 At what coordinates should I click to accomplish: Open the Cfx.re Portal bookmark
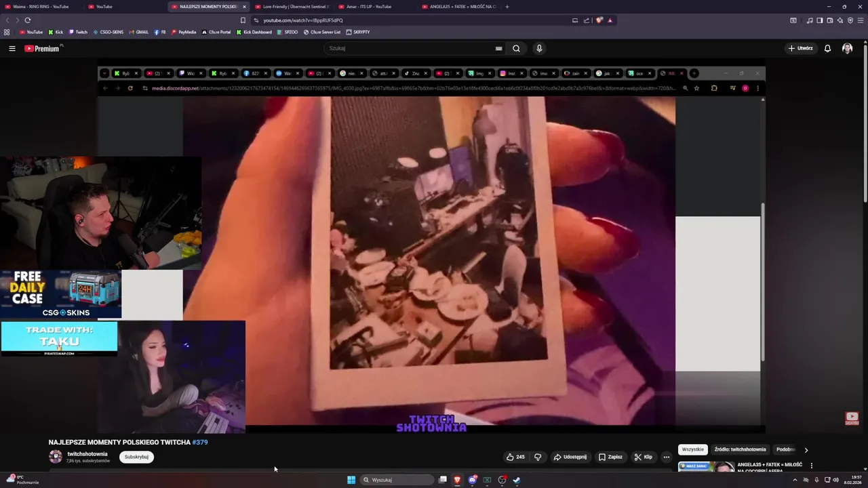pyautogui.click(x=217, y=32)
